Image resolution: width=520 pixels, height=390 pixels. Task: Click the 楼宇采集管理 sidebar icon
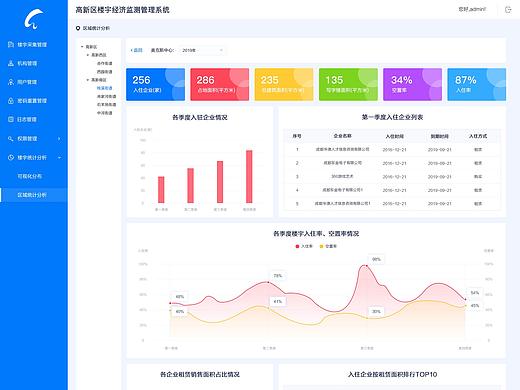(x=11, y=44)
